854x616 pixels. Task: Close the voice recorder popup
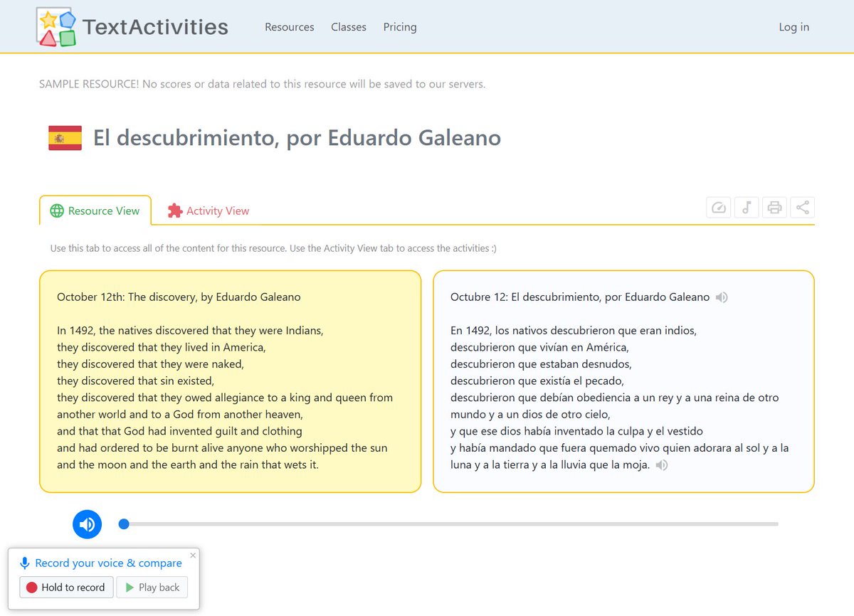pyautogui.click(x=192, y=556)
